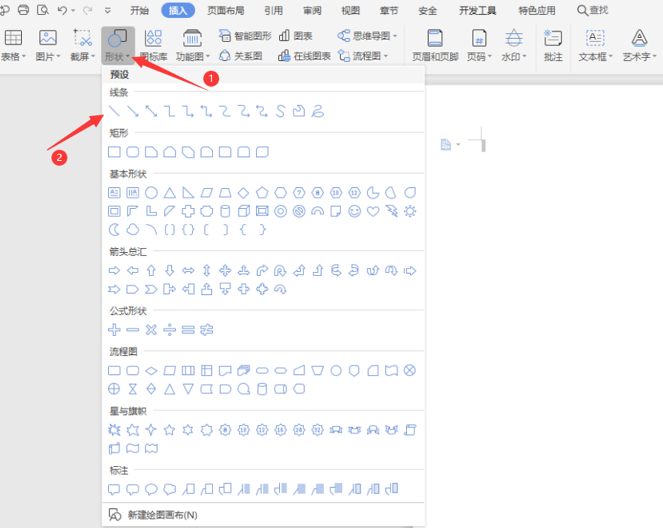Open the 审阅 review tab
This screenshot has height=528, width=663.
[312, 10]
